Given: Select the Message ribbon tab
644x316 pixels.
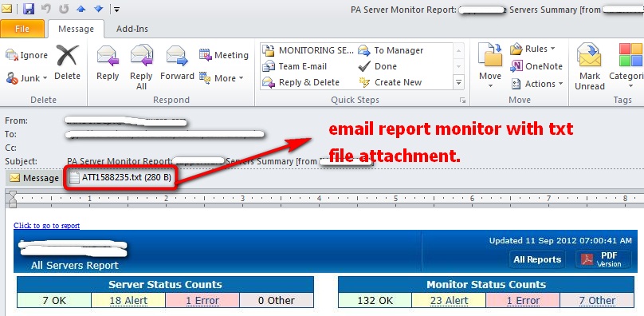Looking at the screenshot, I should [76, 29].
